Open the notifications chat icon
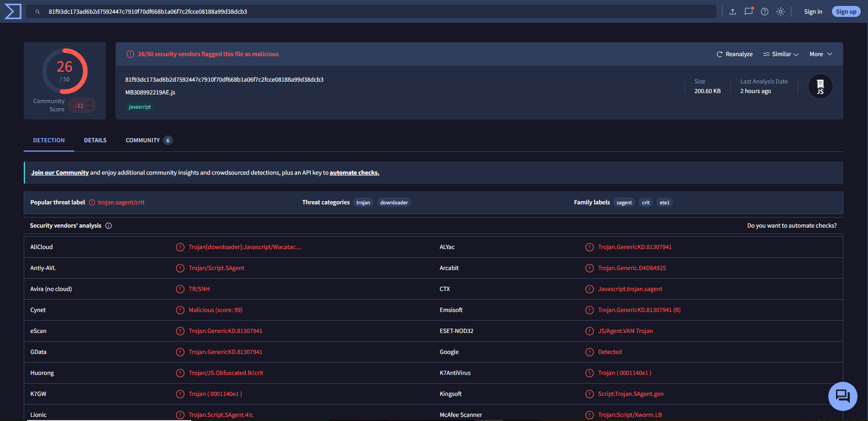This screenshot has width=868, height=421. 748,11
